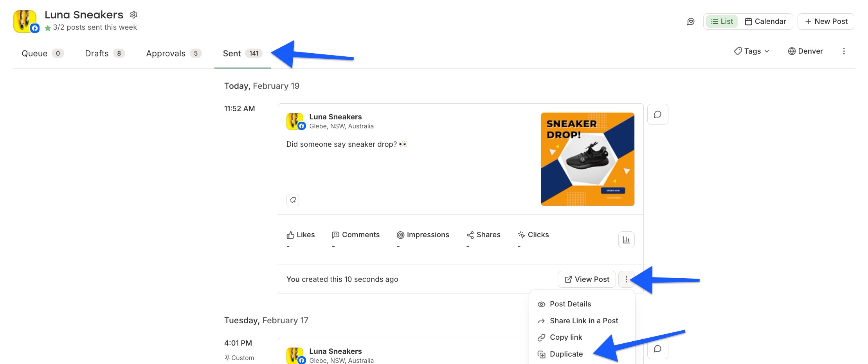Open the Queue tab

coord(42,53)
